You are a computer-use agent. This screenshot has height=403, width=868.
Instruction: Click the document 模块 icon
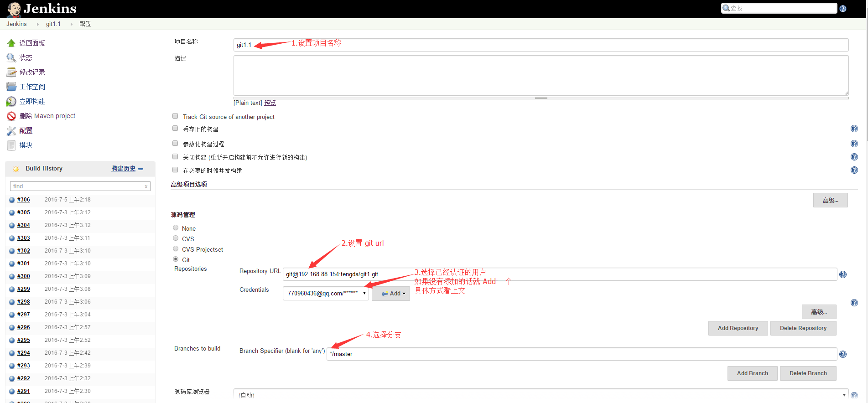pyautogui.click(x=11, y=145)
